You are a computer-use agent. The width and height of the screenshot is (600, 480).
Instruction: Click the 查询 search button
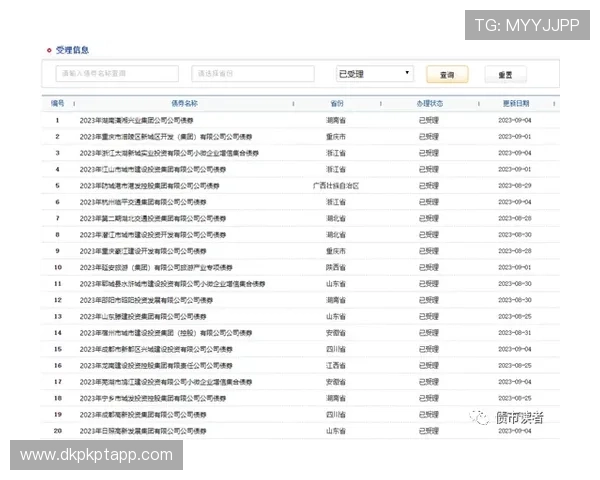tap(447, 75)
